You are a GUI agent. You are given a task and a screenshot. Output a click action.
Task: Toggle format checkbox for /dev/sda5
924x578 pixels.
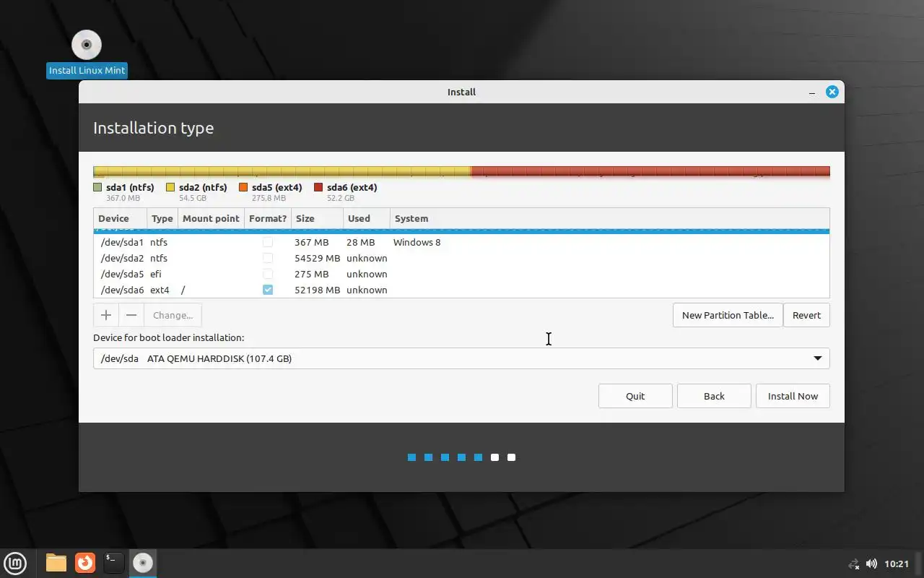[268, 274]
